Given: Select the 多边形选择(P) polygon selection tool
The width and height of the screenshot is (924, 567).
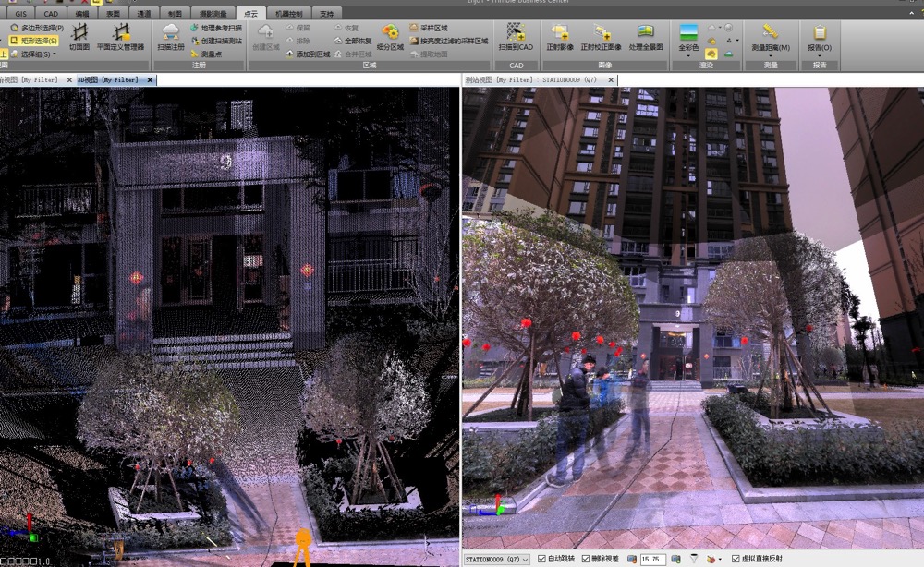Looking at the screenshot, I should click(37, 28).
